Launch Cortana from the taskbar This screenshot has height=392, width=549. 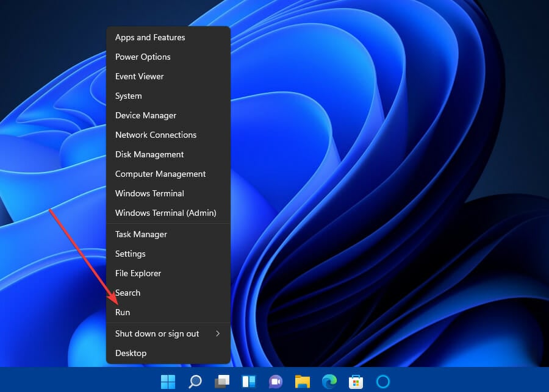tap(382, 382)
